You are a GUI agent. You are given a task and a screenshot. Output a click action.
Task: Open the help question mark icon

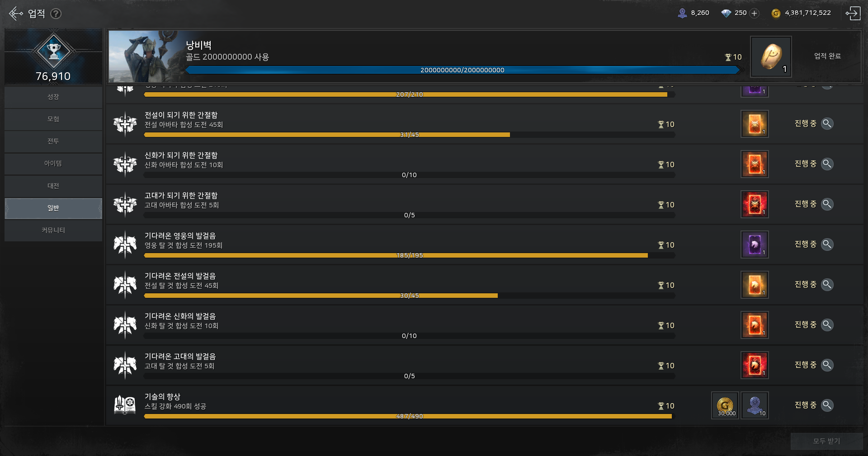tap(56, 14)
